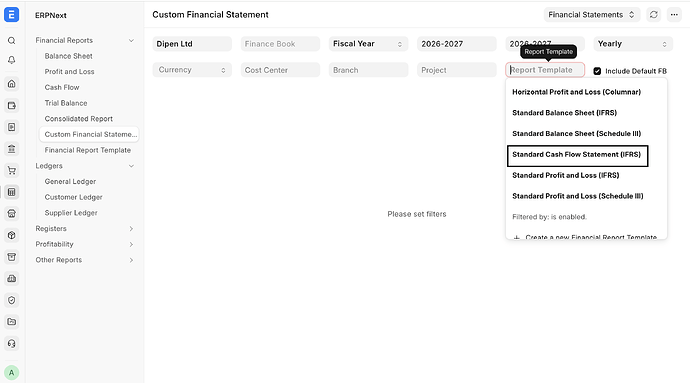Open the folder icon in the sidebar
This screenshot has height=383, width=690.
(11, 322)
